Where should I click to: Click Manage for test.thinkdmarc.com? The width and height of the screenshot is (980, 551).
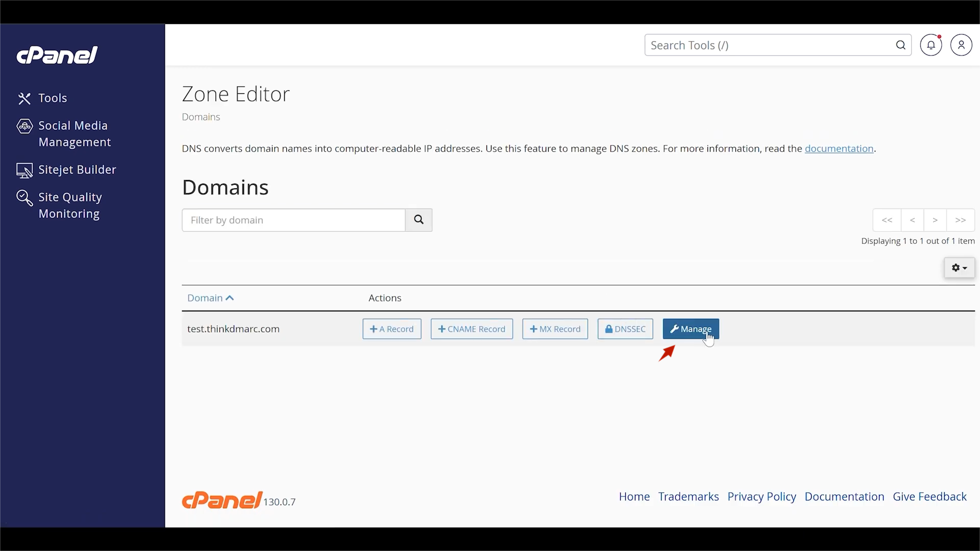(x=690, y=329)
